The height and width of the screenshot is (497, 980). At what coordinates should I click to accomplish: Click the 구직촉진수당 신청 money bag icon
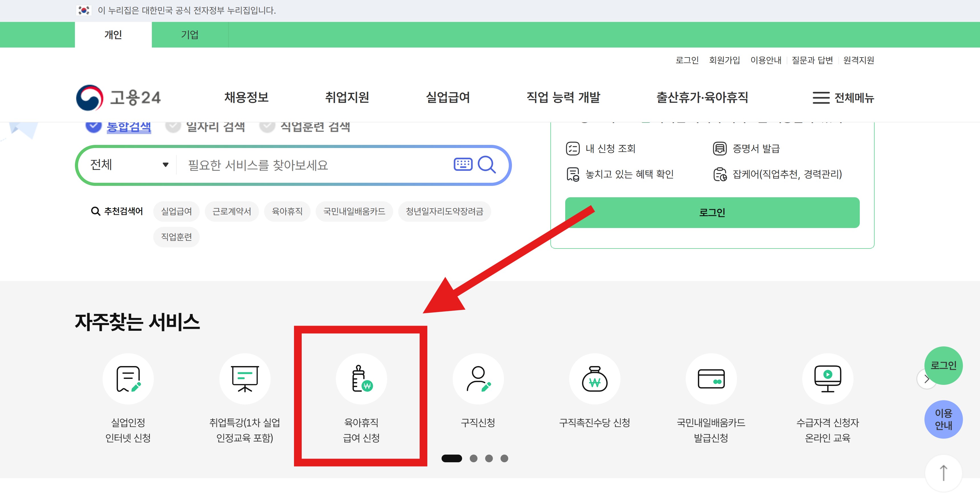(595, 379)
